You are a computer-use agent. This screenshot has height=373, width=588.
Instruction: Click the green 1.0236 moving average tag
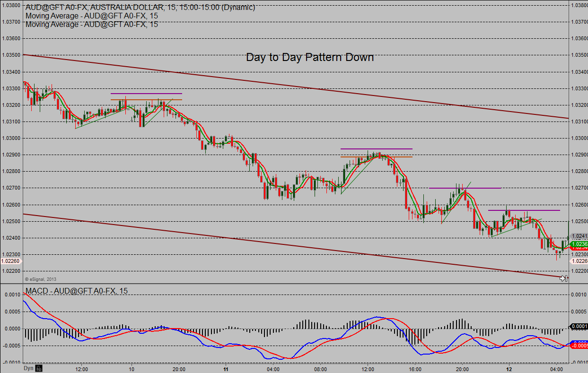[x=579, y=244]
